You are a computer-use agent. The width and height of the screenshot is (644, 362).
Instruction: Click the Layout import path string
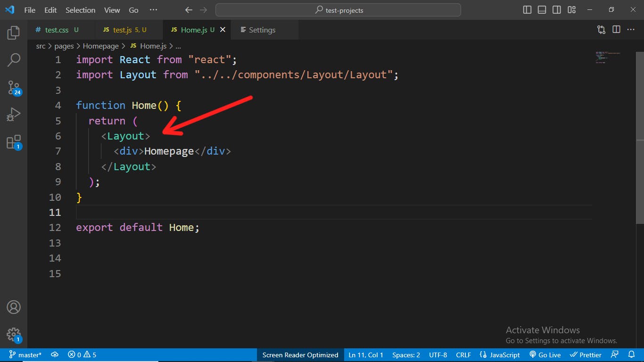[294, 75]
